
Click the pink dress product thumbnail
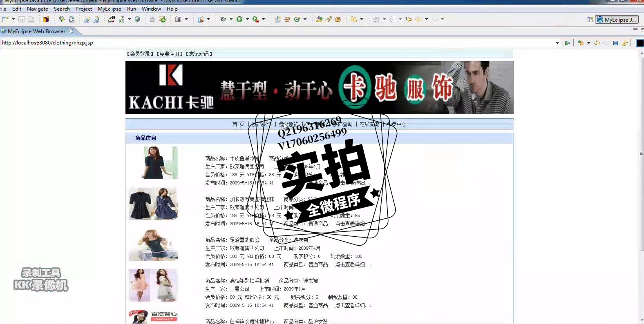153,285
